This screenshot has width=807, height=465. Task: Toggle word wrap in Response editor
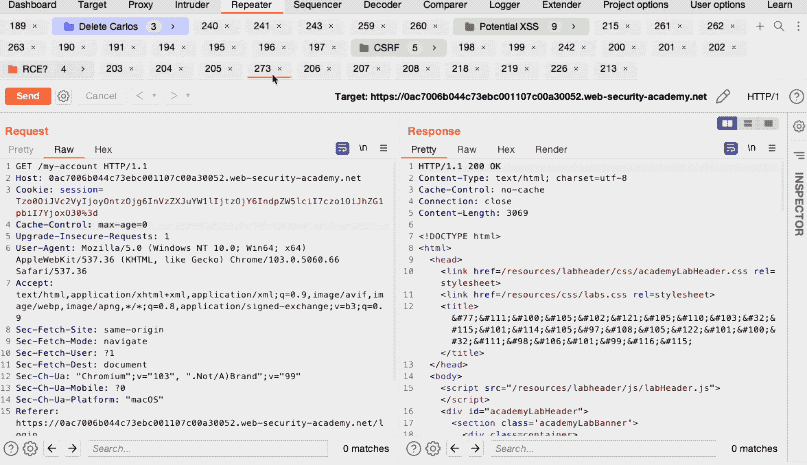click(x=731, y=148)
